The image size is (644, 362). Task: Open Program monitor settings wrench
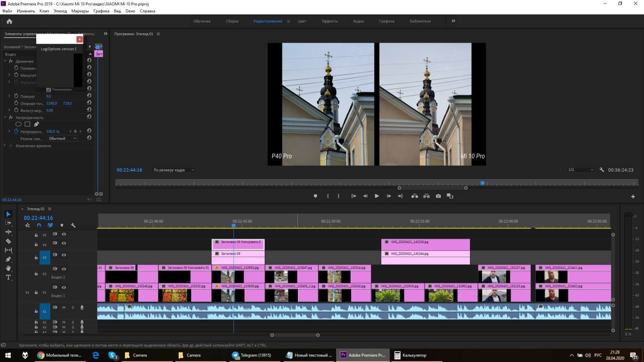click(x=602, y=170)
